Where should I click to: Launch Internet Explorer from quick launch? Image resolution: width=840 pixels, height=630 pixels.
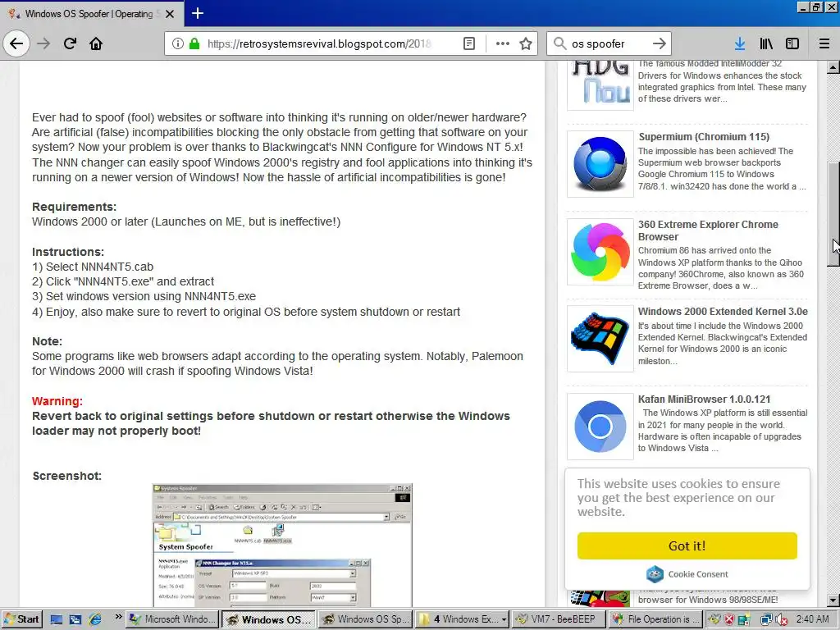pyautogui.click(x=95, y=619)
